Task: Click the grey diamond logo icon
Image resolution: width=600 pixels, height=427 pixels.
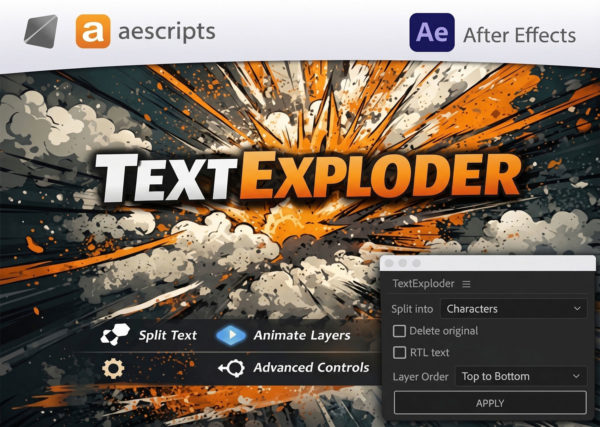Action: click(x=41, y=31)
